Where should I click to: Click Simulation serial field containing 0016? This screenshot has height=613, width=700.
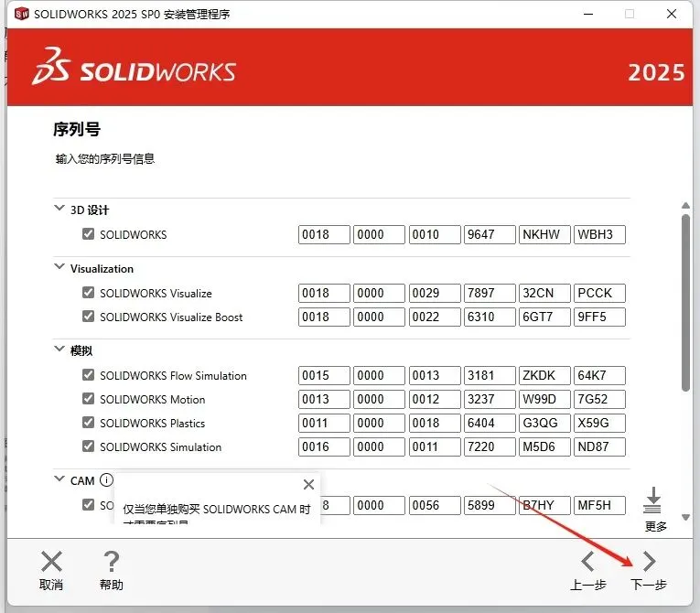coord(324,446)
